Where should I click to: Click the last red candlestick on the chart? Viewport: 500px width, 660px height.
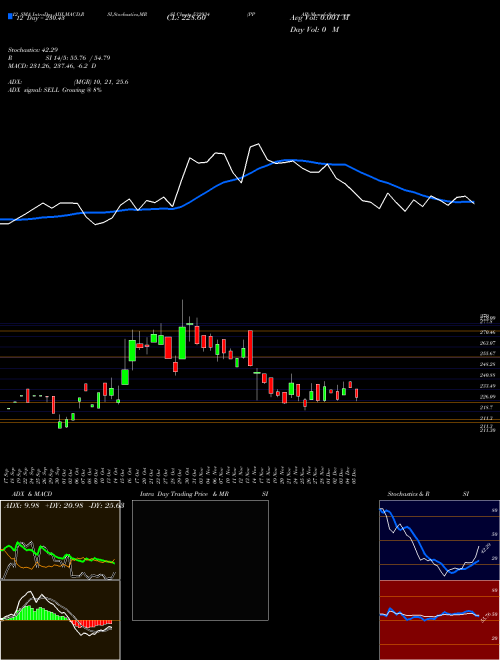pos(356,394)
